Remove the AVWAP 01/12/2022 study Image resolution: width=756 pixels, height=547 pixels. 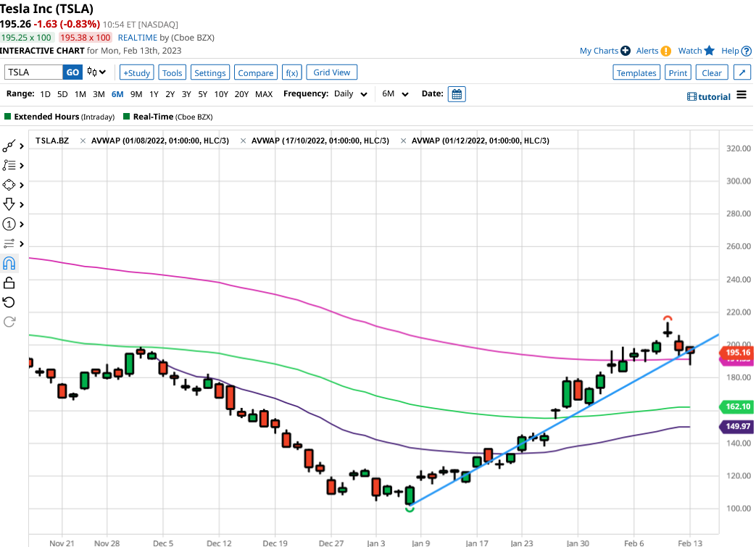click(x=404, y=141)
